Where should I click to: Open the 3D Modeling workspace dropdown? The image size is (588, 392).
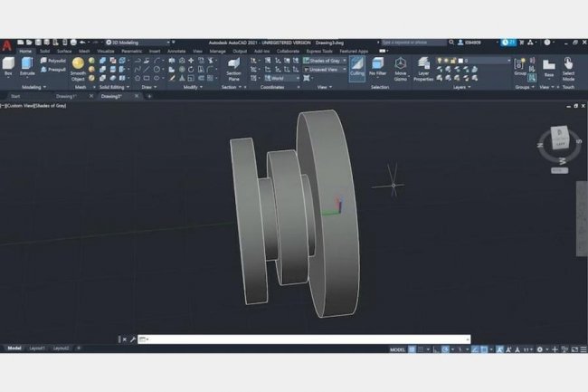click(x=138, y=43)
